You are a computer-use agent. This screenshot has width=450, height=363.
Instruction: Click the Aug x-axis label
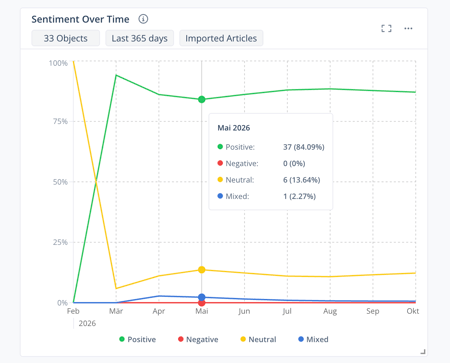tap(330, 311)
